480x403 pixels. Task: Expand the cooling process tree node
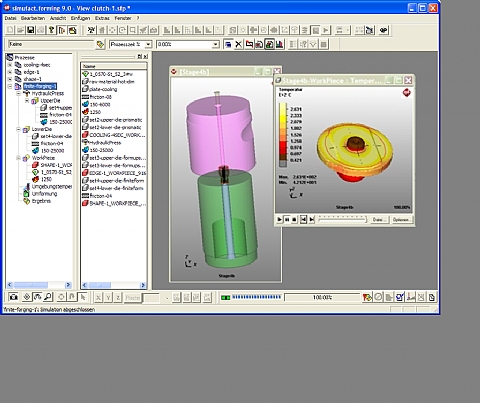point(10,65)
